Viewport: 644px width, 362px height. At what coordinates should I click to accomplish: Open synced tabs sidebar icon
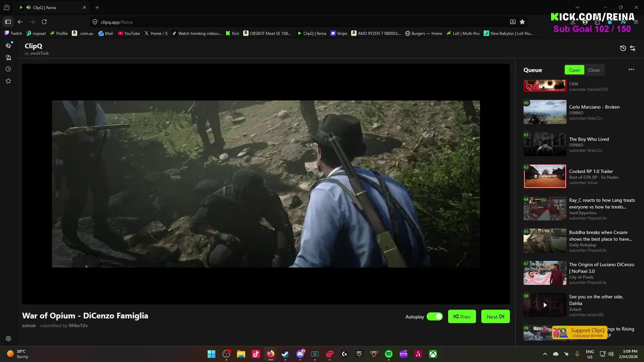pos(8,57)
